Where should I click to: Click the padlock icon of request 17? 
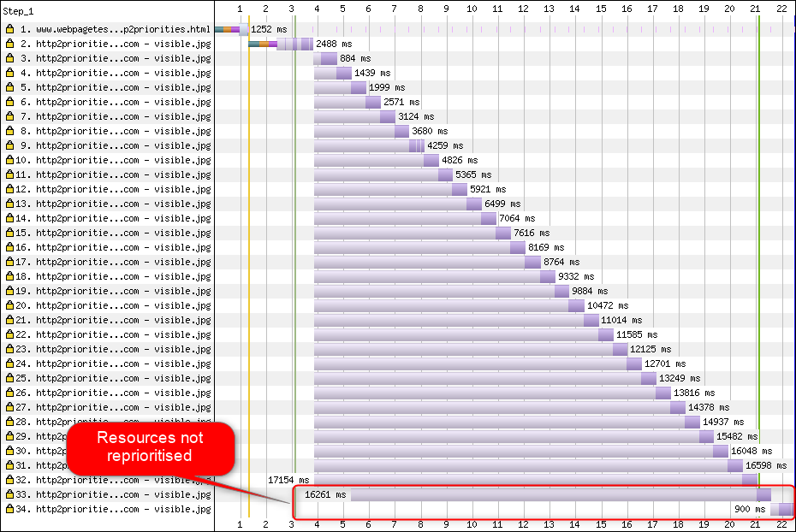click(x=9, y=262)
